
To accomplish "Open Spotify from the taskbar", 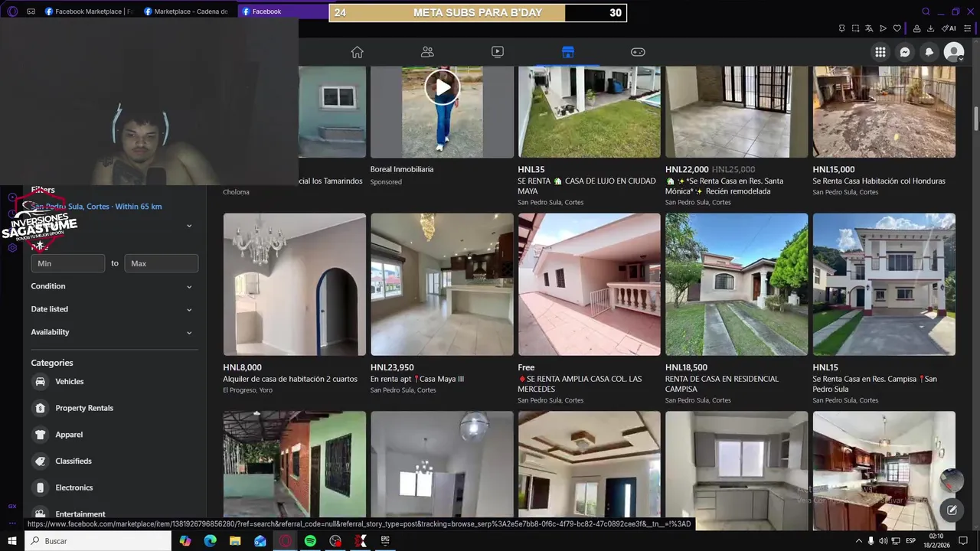I will pos(310,541).
